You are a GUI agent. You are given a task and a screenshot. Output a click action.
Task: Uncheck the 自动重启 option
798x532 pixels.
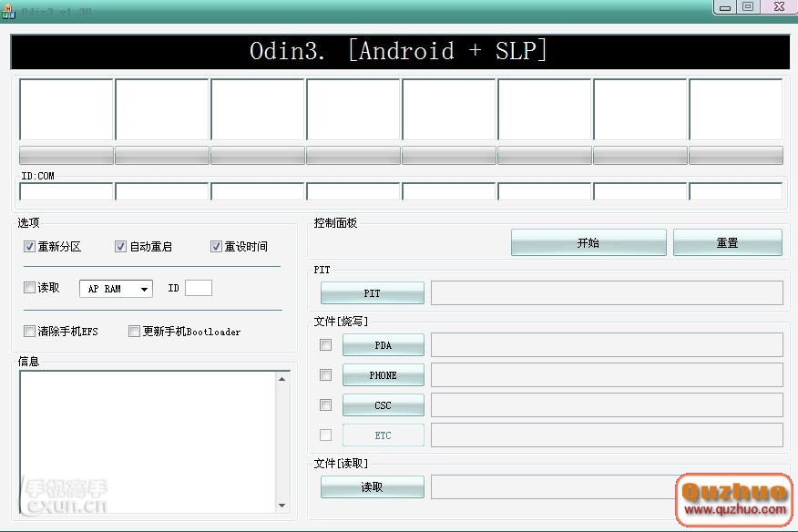(x=121, y=247)
